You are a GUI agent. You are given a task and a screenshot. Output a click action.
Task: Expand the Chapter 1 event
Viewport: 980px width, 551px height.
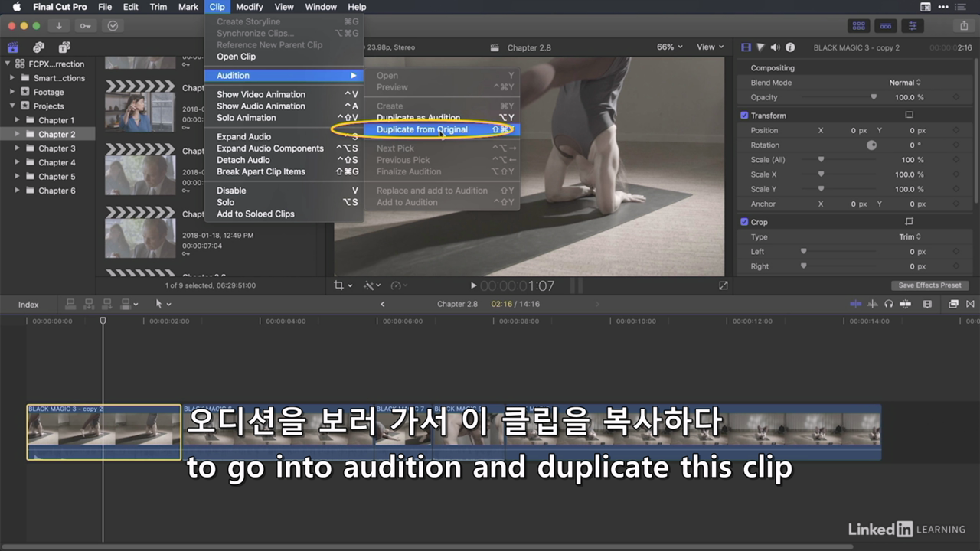(x=18, y=120)
